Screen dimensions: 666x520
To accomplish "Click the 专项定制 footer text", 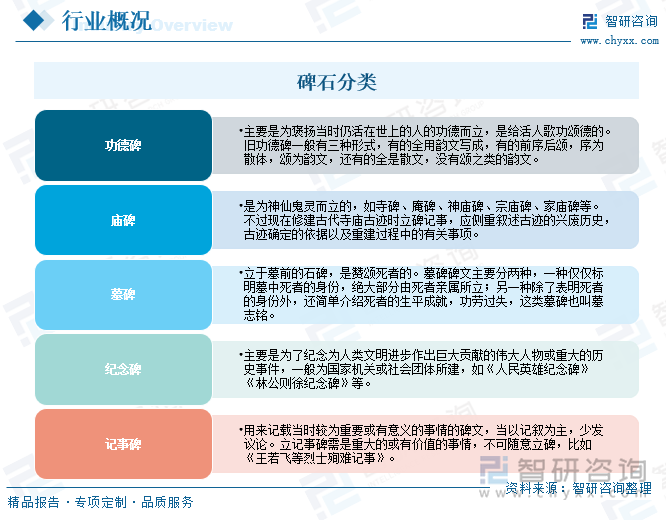I will 101,502.
